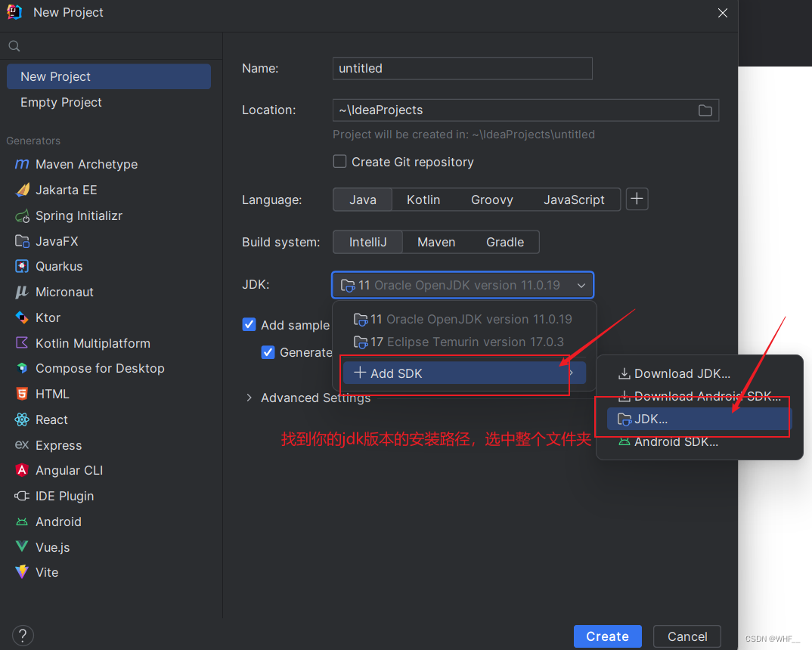Click the Kotlin Multiplatform icon
The width and height of the screenshot is (812, 650).
tap(22, 343)
